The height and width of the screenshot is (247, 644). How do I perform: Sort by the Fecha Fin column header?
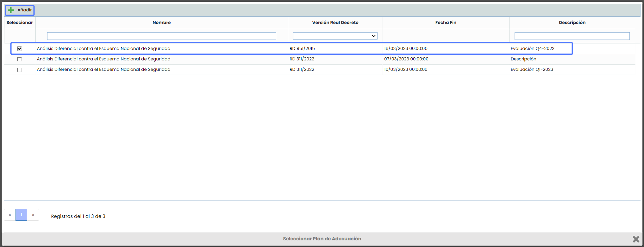pyautogui.click(x=446, y=22)
